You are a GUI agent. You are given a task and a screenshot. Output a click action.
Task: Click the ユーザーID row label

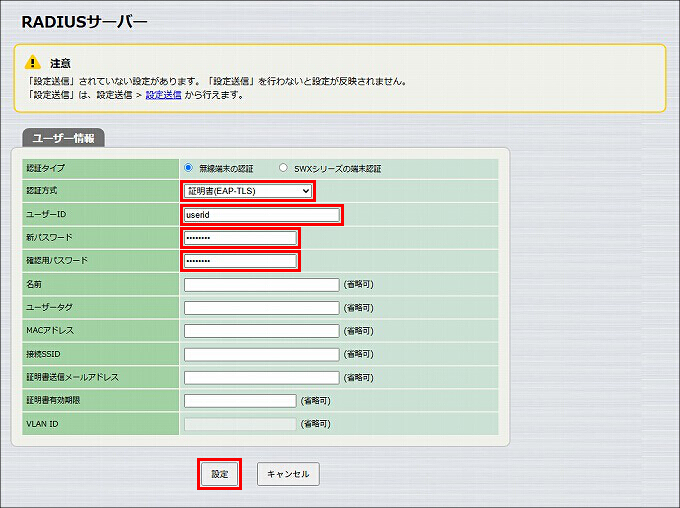(46, 214)
